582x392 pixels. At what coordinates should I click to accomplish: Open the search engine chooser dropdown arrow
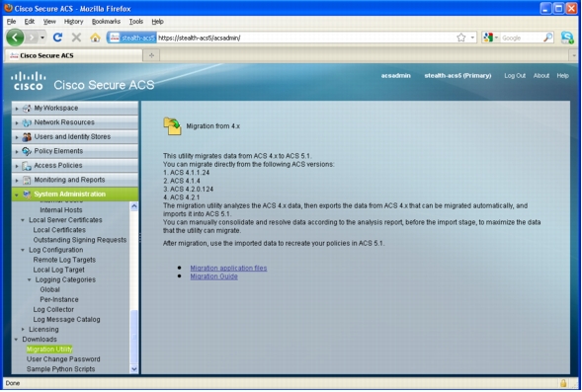(496, 38)
